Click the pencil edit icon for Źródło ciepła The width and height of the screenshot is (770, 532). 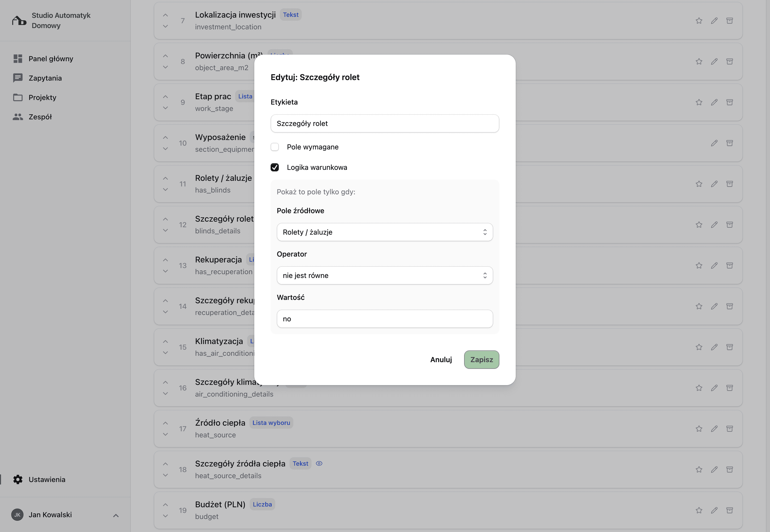pos(714,429)
